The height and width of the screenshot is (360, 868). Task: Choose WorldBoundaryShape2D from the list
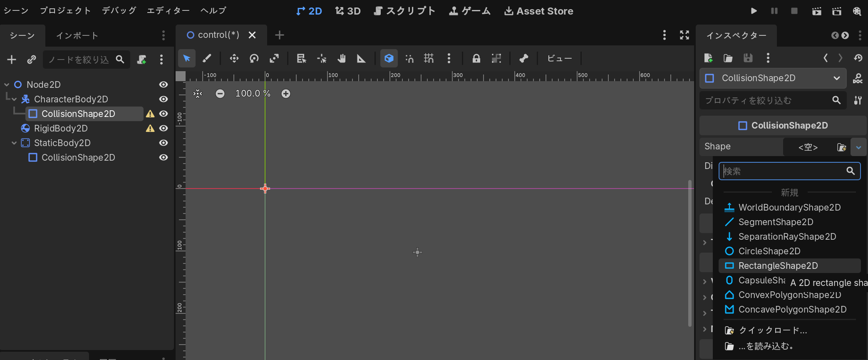[x=789, y=207]
